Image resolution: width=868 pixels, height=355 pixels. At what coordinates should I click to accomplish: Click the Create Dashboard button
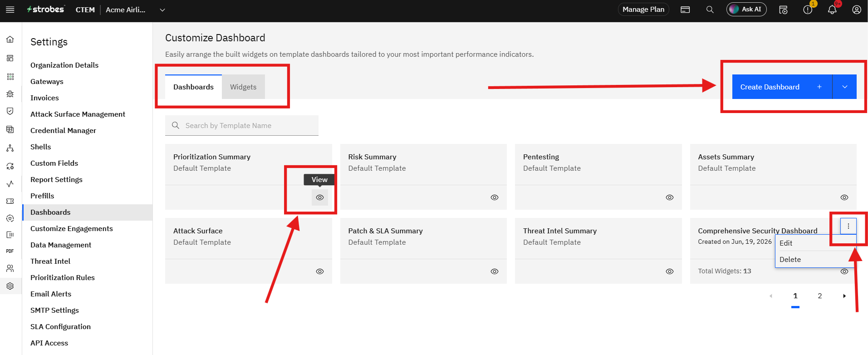(x=782, y=87)
